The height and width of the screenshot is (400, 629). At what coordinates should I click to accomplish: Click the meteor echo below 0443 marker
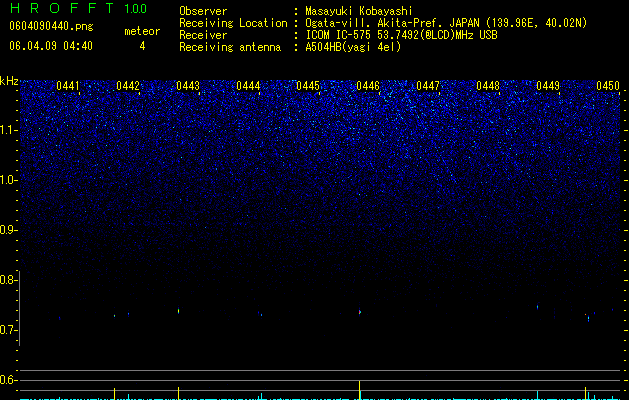point(179,311)
